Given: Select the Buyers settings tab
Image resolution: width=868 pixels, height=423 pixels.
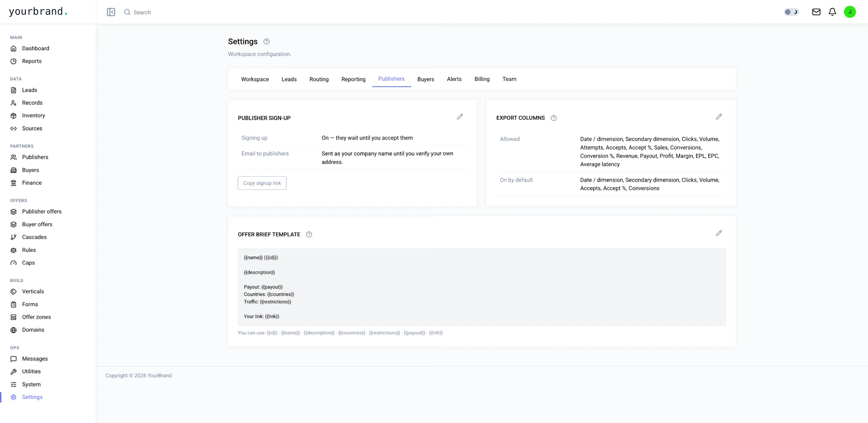Looking at the screenshot, I should click(425, 79).
